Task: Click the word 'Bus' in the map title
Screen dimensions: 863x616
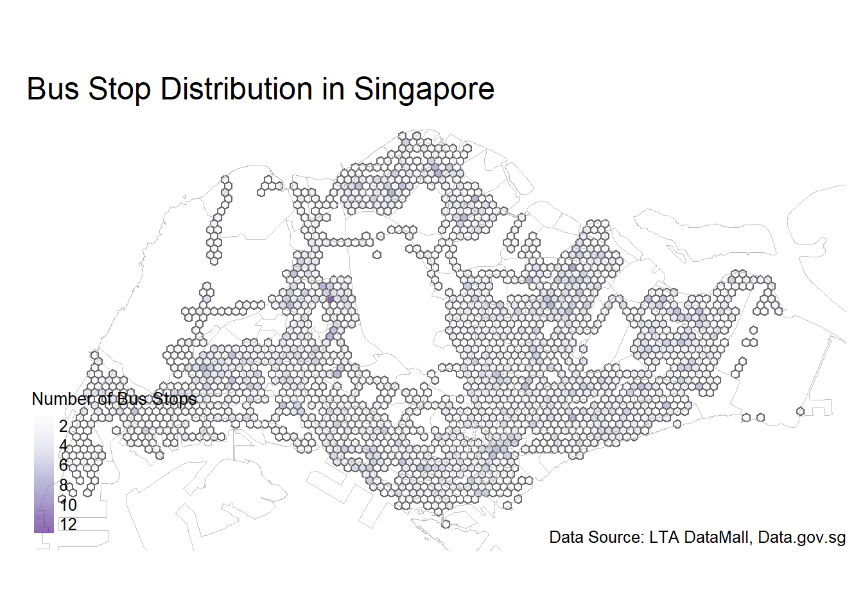Action: pyautogui.click(x=53, y=89)
